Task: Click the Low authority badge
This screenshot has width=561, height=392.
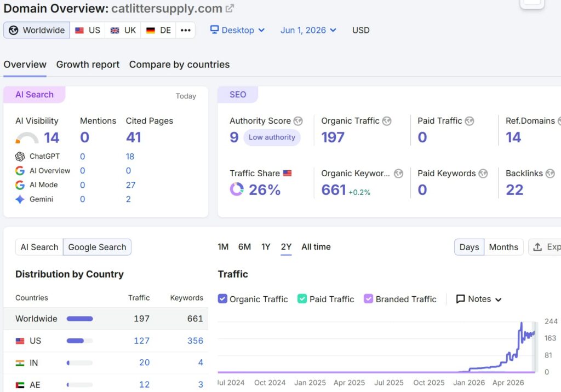Action: coord(272,137)
